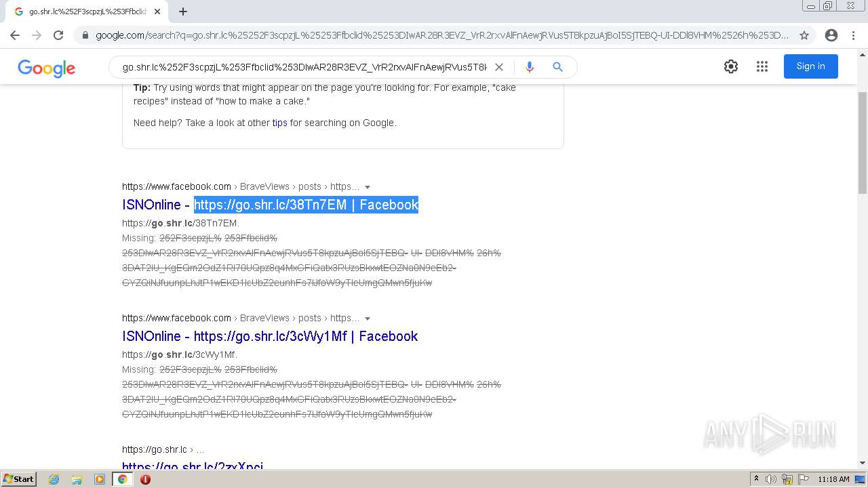Open the go.shr.lc/2zxXpci result
Viewport: 868px width, 488px height.
click(193, 465)
